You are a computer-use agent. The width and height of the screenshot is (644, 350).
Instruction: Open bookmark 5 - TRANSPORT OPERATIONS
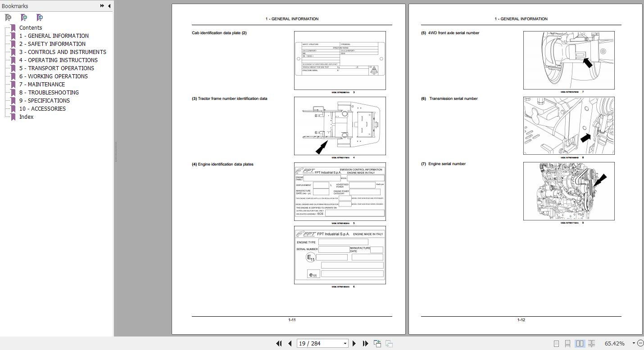tap(57, 68)
